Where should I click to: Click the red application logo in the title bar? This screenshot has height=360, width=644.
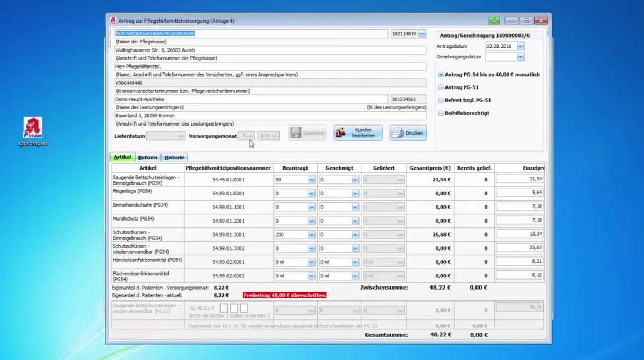pos(113,20)
